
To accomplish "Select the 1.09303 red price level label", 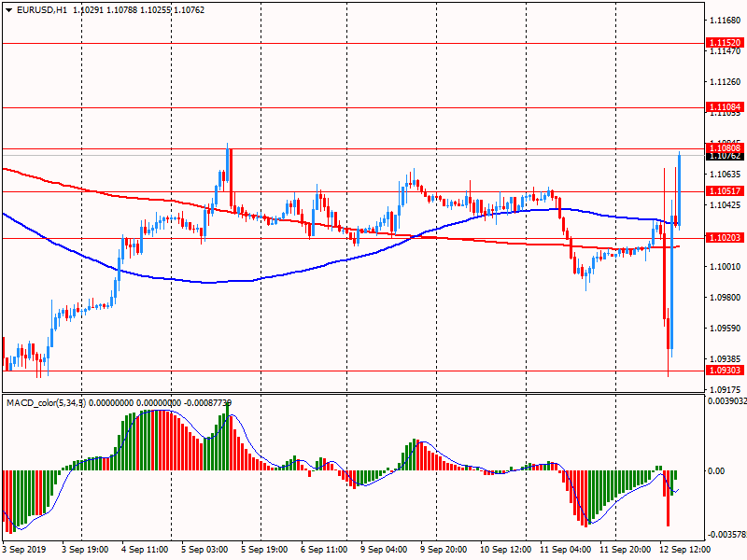I will point(725,371).
